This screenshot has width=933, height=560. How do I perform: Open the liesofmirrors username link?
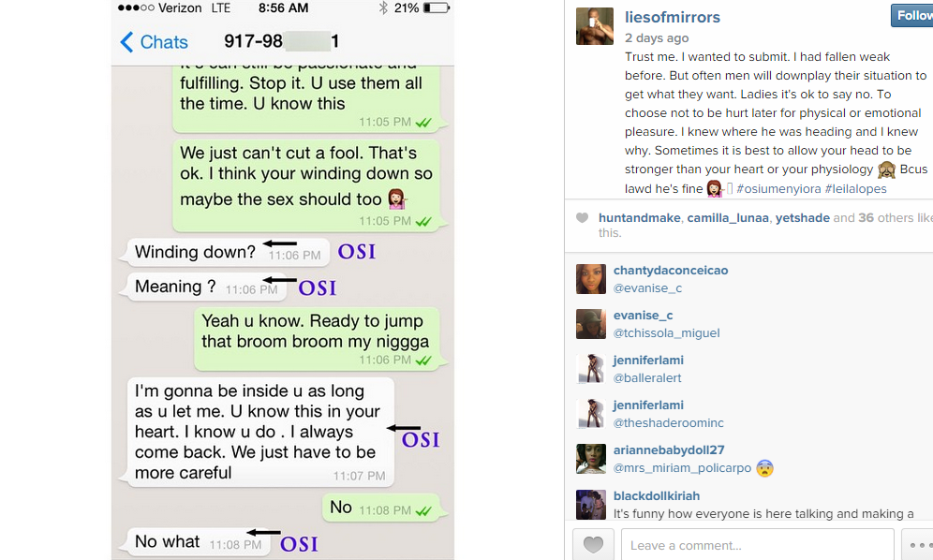click(x=673, y=17)
